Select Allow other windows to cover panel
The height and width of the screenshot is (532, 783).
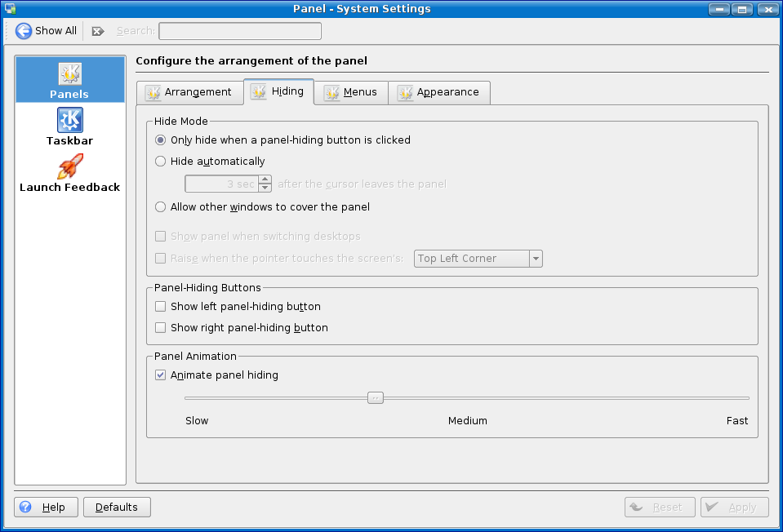coord(161,207)
